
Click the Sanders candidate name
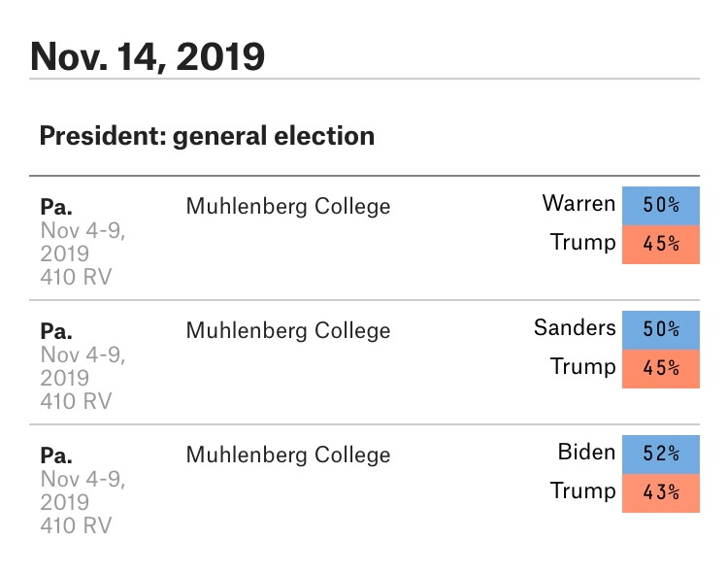(575, 328)
